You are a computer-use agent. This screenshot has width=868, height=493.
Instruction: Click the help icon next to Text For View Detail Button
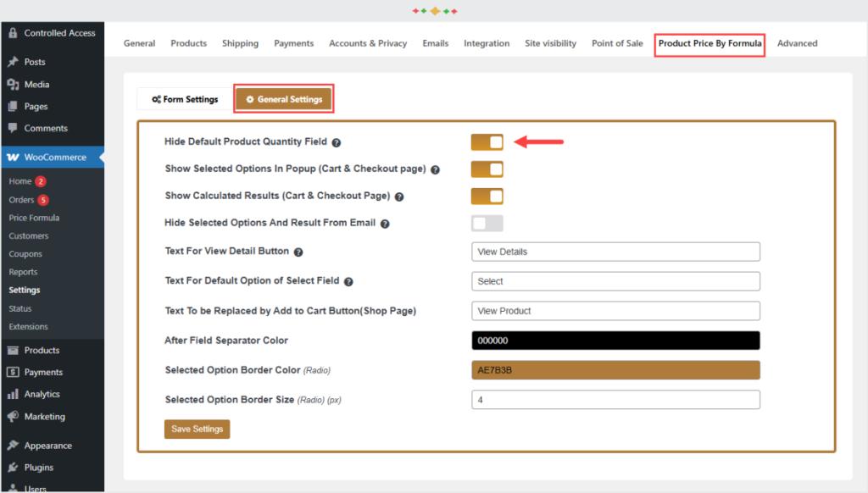pyautogui.click(x=298, y=252)
